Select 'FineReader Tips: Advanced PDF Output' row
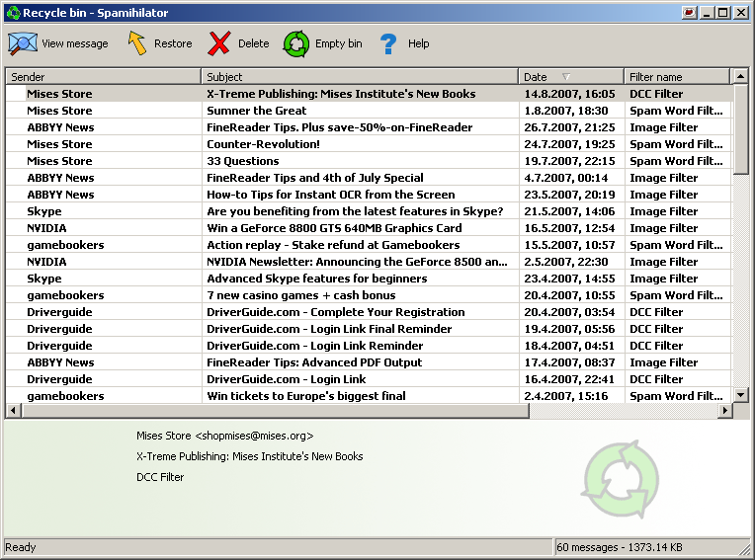The height and width of the screenshot is (560, 755). (369, 362)
